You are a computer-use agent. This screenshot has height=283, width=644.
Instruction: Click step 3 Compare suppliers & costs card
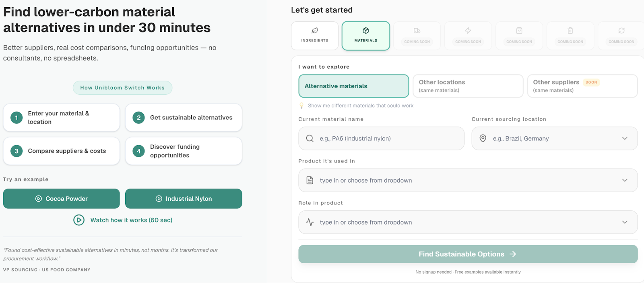click(62, 151)
